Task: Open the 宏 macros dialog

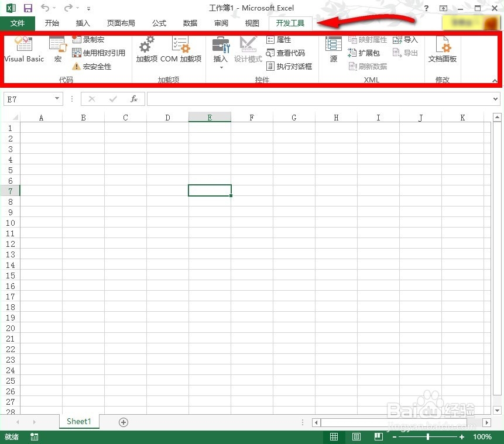Action: pos(58,49)
